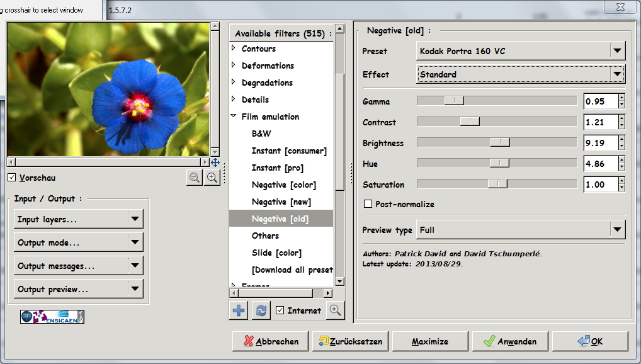Select the Negative [new] filter

point(281,202)
